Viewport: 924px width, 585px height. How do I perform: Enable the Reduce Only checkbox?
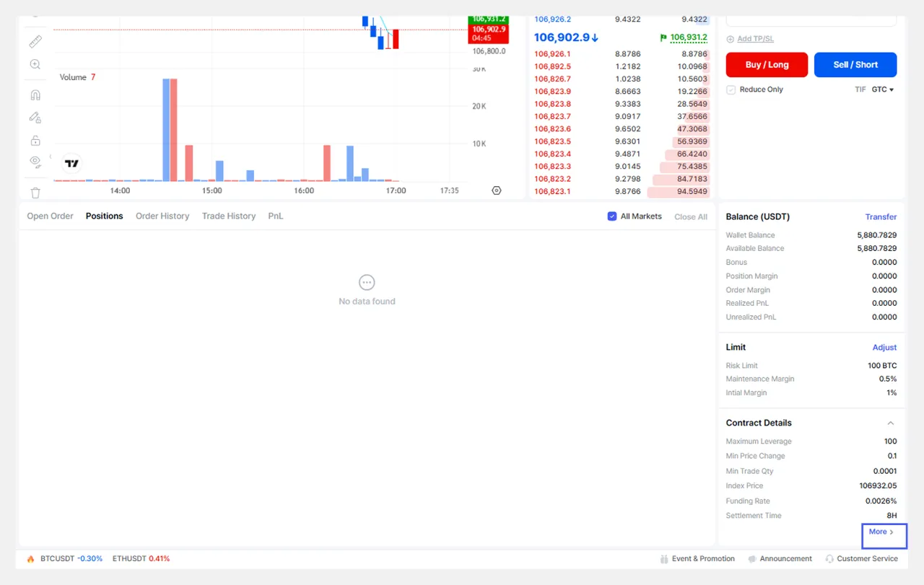coord(731,89)
